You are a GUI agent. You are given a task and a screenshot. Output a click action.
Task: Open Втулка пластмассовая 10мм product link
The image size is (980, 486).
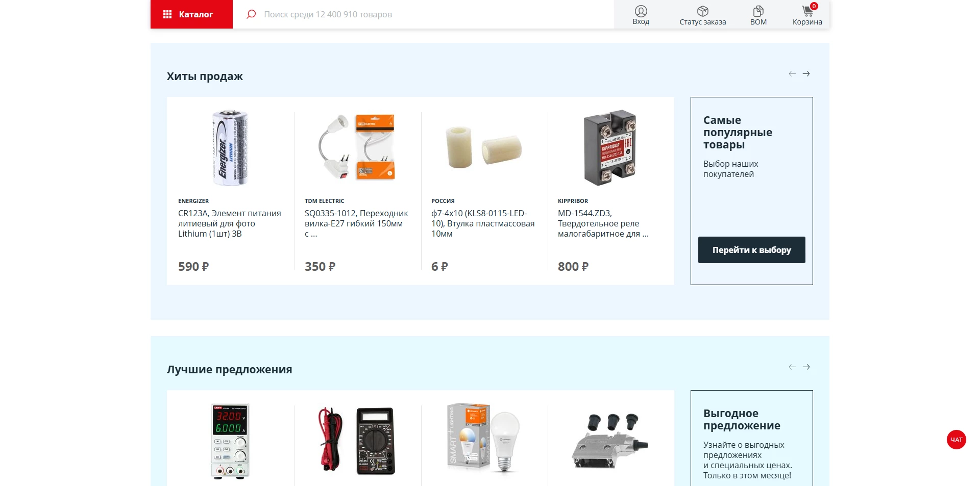click(483, 223)
